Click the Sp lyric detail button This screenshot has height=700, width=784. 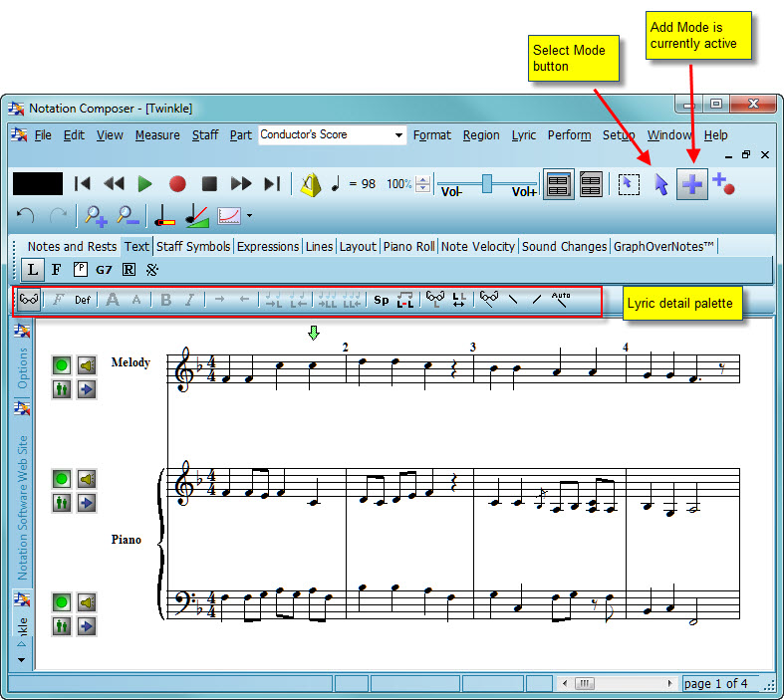pyautogui.click(x=382, y=299)
